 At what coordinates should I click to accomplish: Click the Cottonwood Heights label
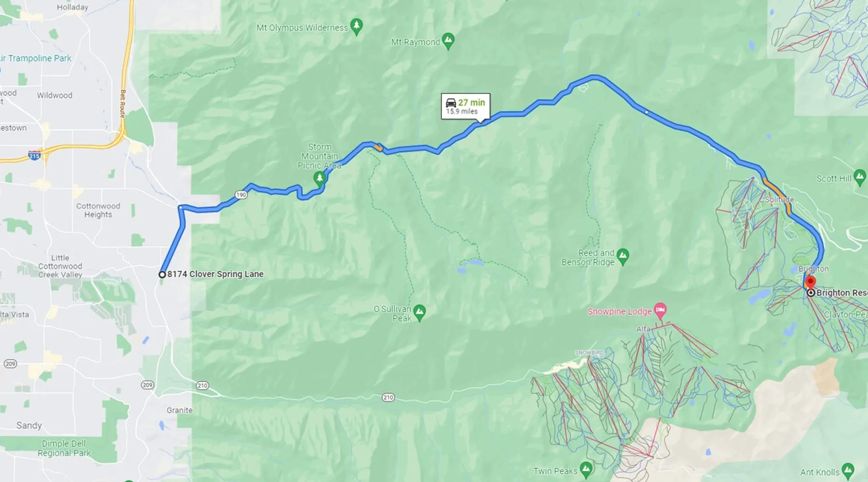tap(98, 210)
